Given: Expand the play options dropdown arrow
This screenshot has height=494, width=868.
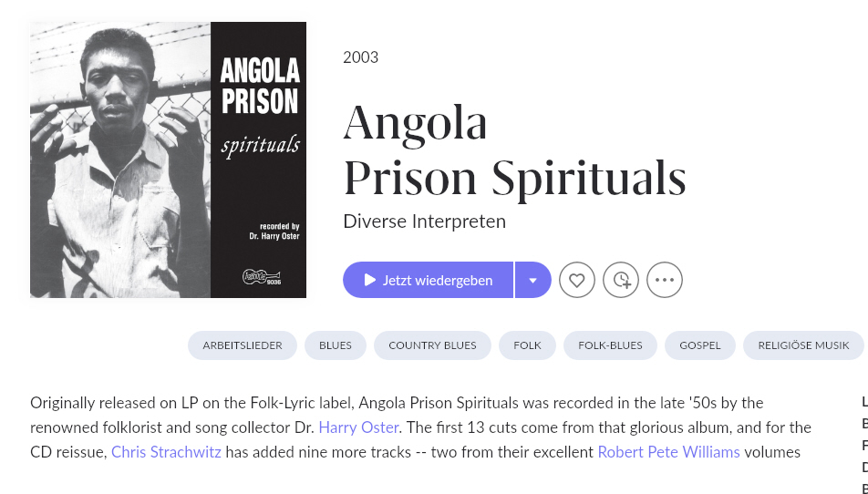Looking at the screenshot, I should tap(533, 280).
